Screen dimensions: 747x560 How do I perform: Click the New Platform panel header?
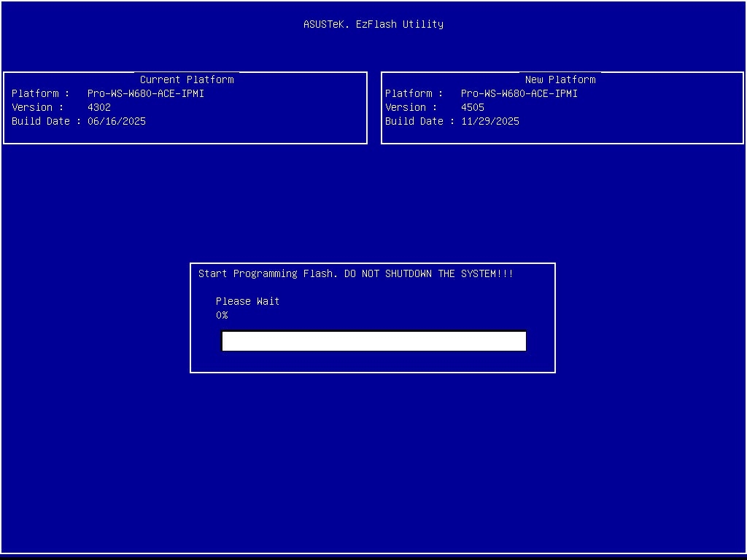560,79
